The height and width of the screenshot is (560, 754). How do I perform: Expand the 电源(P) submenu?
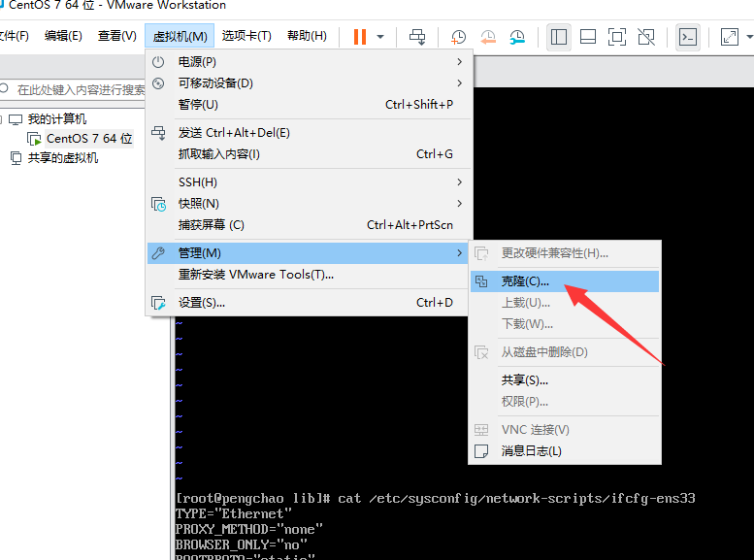[x=308, y=62]
